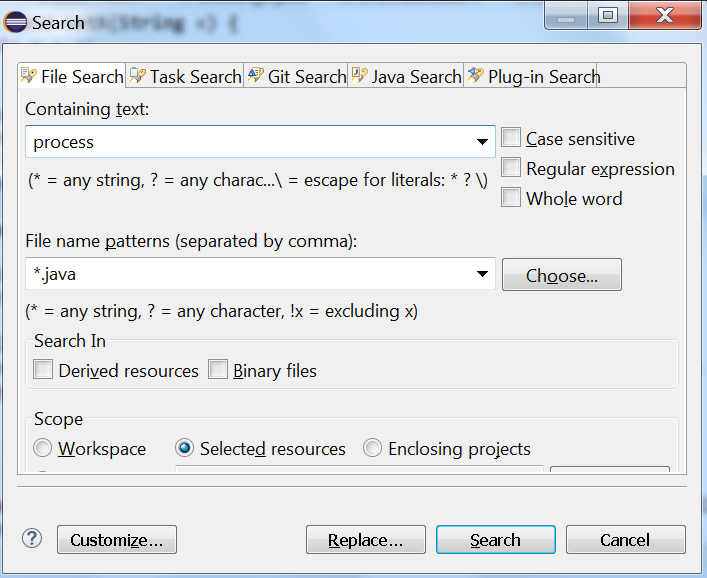This screenshot has height=578, width=707.
Task: Select the Enclosing projects radio button
Action: coord(373,449)
